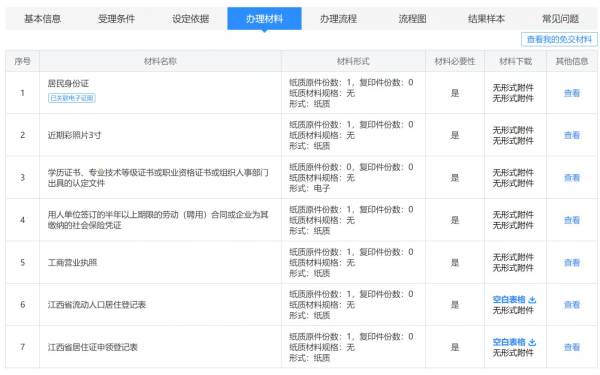Select the 用人单位签订的半年以上 contract text
This screenshot has width=600, height=375.
click(158, 220)
